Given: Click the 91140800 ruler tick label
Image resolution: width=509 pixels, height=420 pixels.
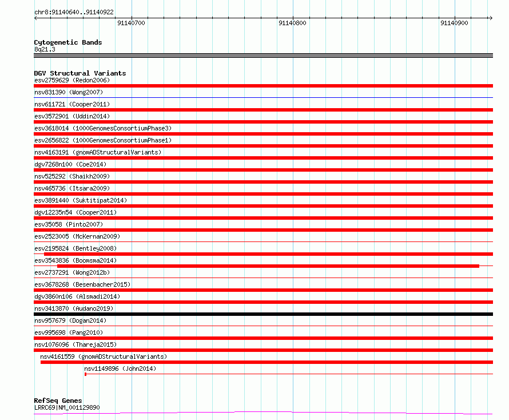Looking at the screenshot, I should point(292,23).
